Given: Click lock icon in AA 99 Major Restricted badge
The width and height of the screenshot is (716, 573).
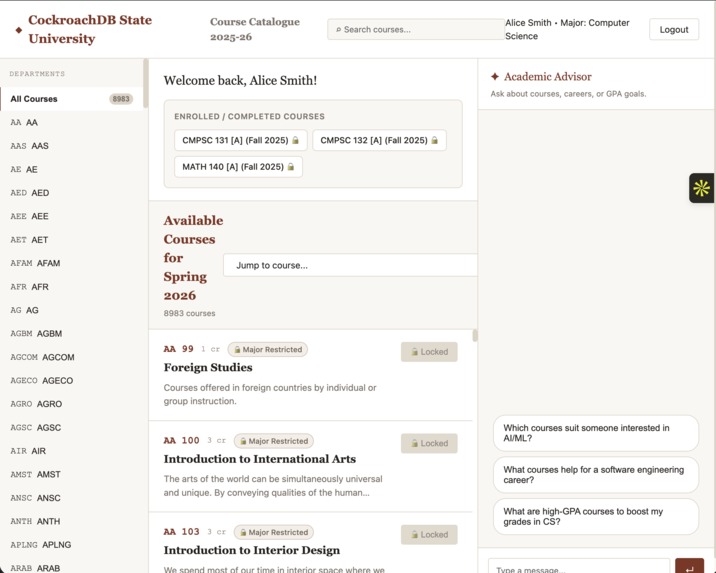Looking at the screenshot, I should coord(237,350).
